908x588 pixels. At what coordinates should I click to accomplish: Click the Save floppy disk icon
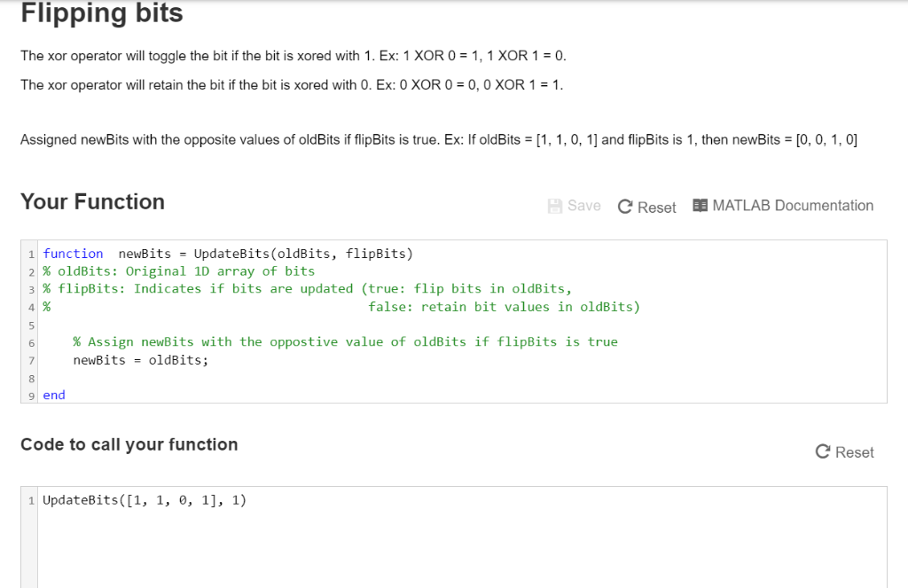(x=555, y=207)
